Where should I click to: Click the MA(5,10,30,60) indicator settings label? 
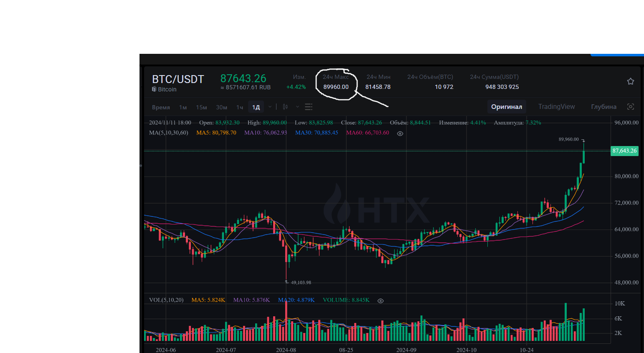(169, 133)
